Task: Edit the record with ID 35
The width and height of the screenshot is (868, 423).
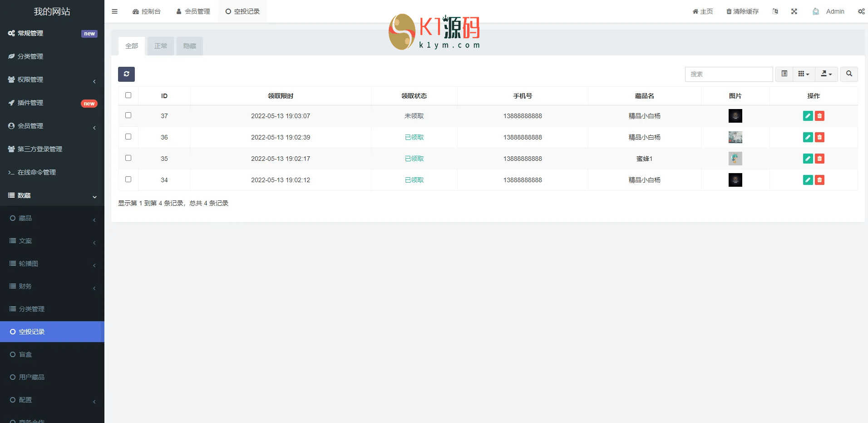Action: 808,159
